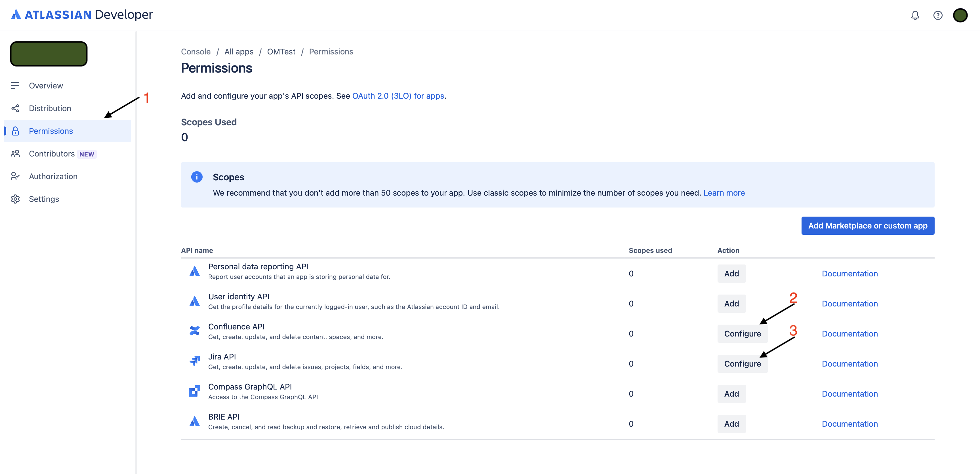
Task: Click the Confluence API logo icon
Action: pyautogui.click(x=194, y=331)
